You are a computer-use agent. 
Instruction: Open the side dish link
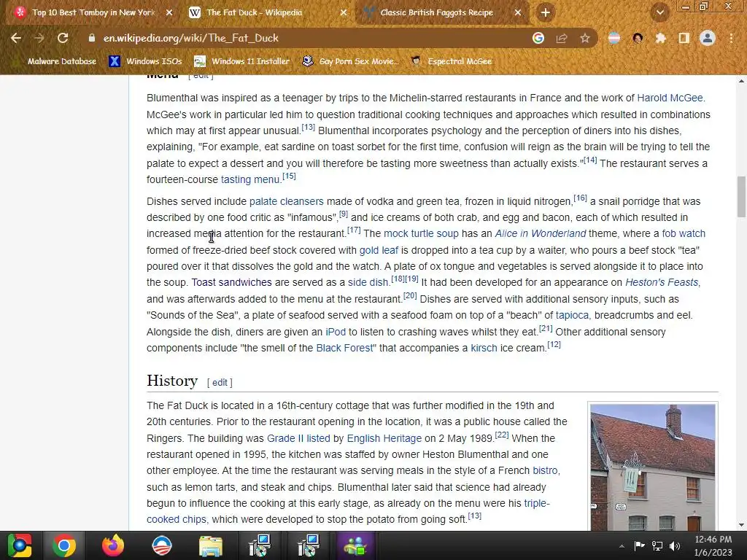tap(368, 282)
